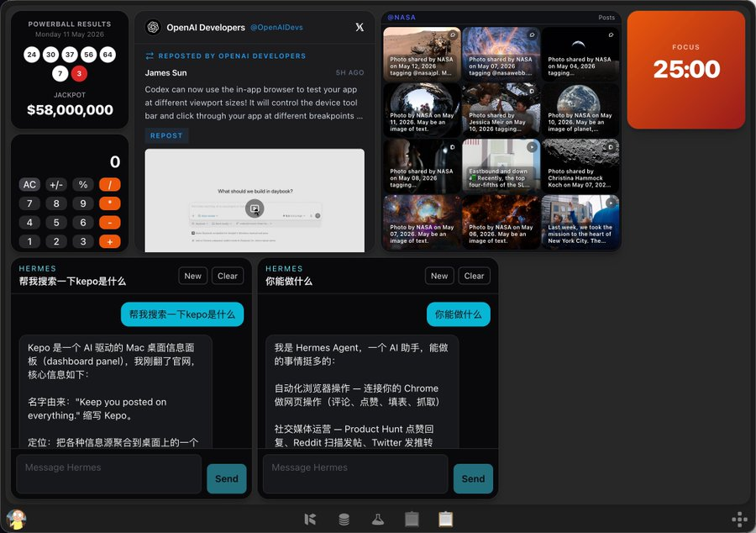Click Clear in the kepo Hermes chat

pyautogui.click(x=228, y=276)
